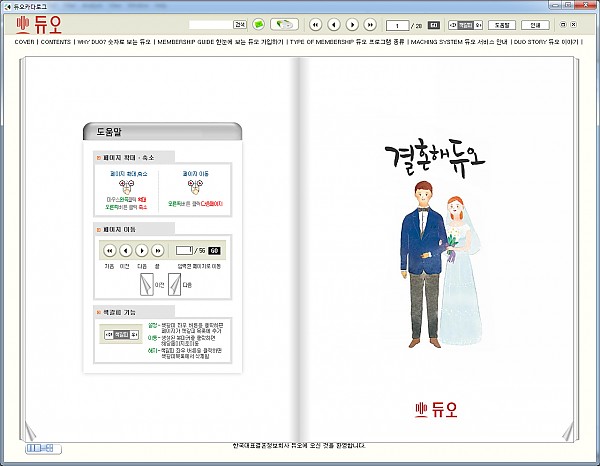
Task: Click the dark GO button beside the page count
Action: point(434,25)
